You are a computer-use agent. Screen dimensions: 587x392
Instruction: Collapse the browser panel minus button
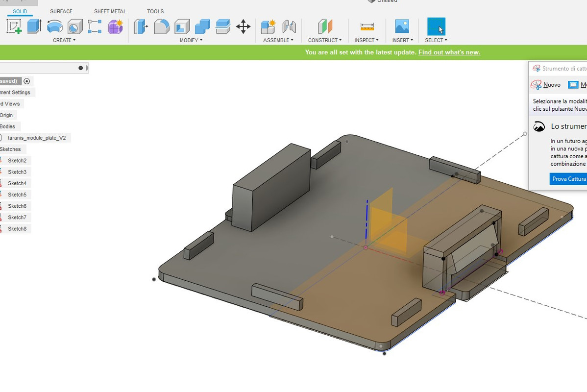pyautogui.click(x=80, y=68)
